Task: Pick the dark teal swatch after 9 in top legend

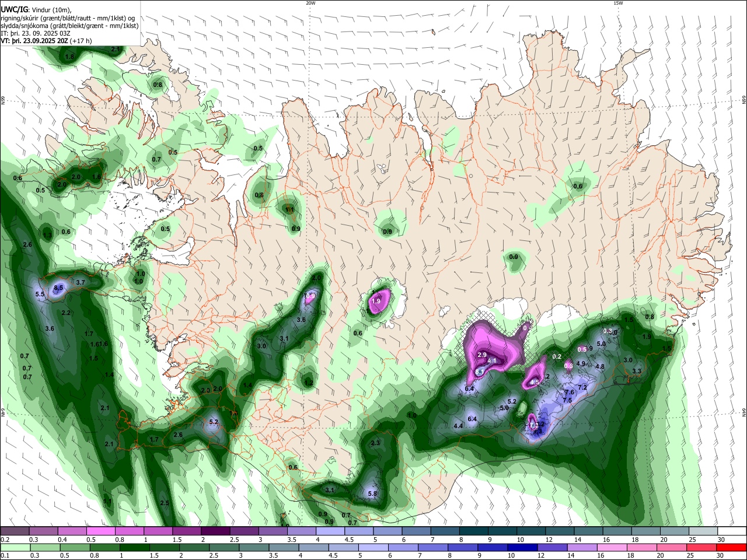Action: pos(503,531)
